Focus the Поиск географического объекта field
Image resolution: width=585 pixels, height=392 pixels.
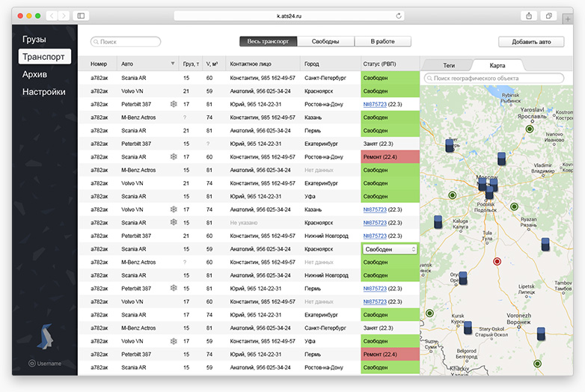coord(494,79)
